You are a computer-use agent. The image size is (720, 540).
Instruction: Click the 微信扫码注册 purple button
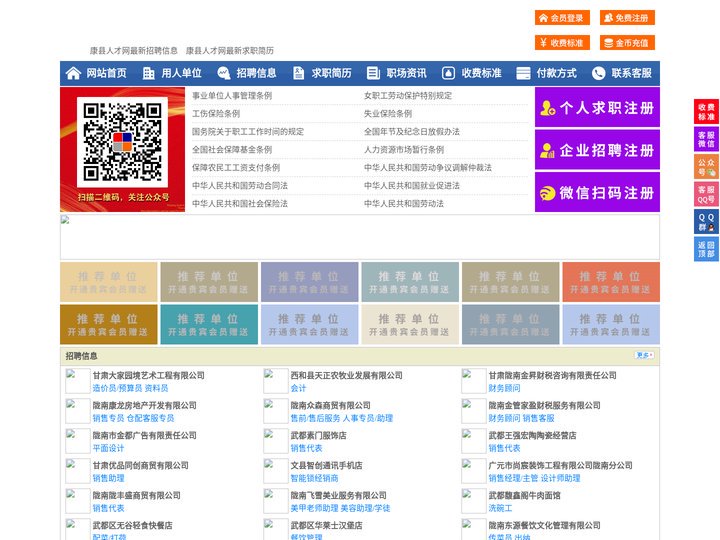click(597, 192)
